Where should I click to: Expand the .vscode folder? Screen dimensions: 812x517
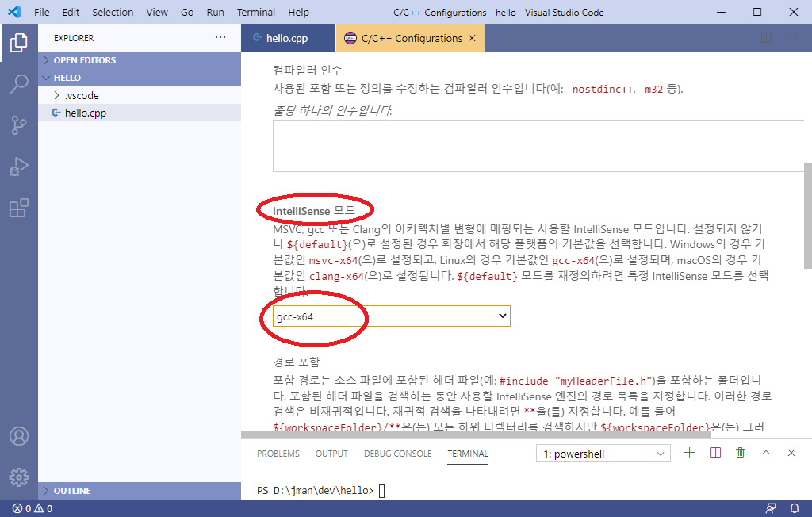click(140, 95)
